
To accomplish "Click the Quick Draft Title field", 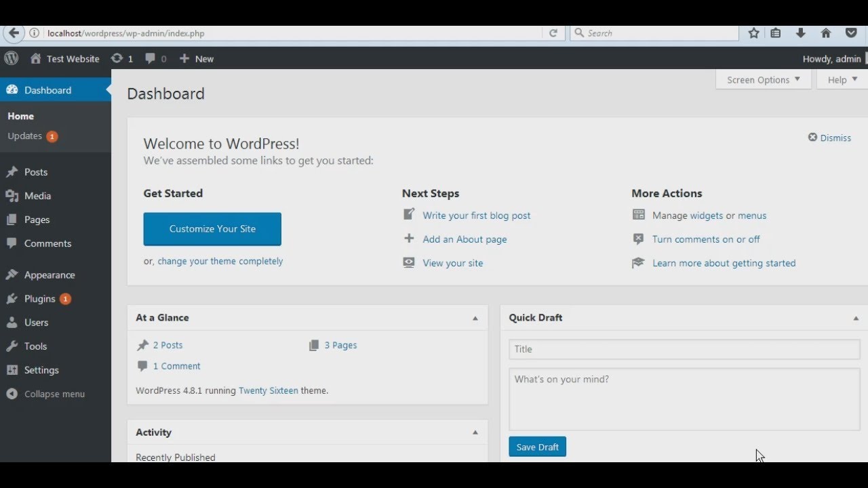I will (x=684, y=349).
